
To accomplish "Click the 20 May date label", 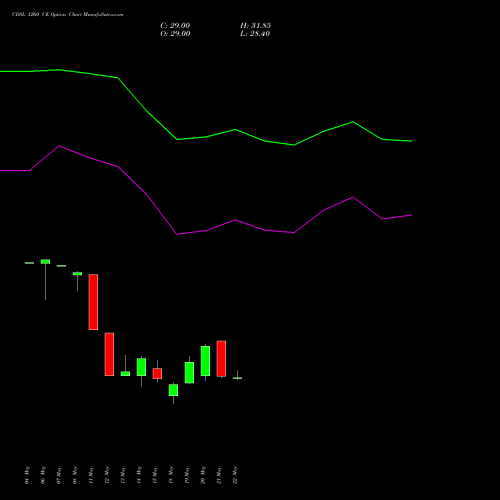I will tap(203, 475).
